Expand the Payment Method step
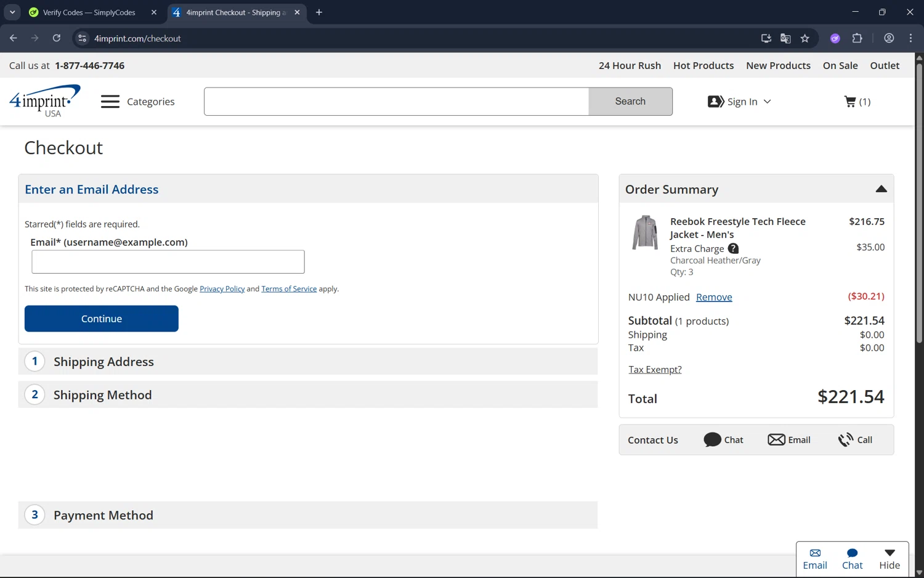924x578 pixels. click(x=308, y=515)
